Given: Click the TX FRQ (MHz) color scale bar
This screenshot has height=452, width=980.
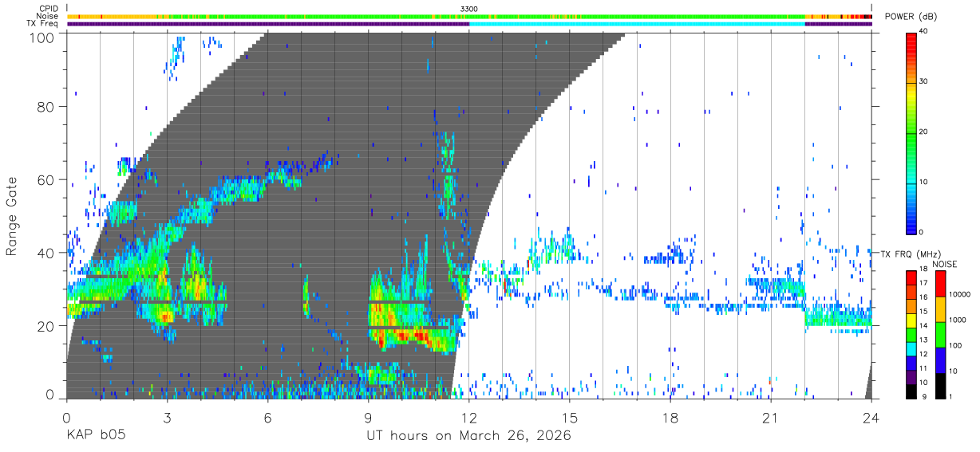Looking at the screenshot, I should point(911,333).
